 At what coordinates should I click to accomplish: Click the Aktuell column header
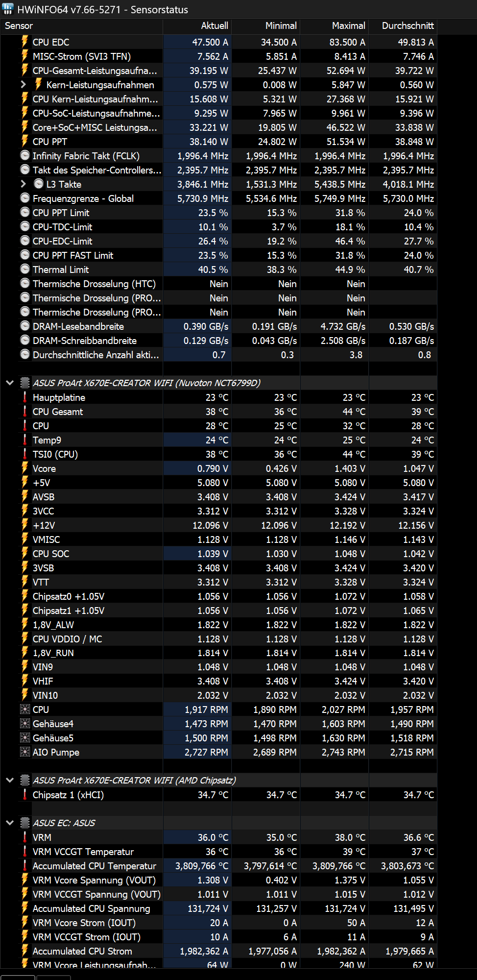pyautogui.click(x=197, y=26)
